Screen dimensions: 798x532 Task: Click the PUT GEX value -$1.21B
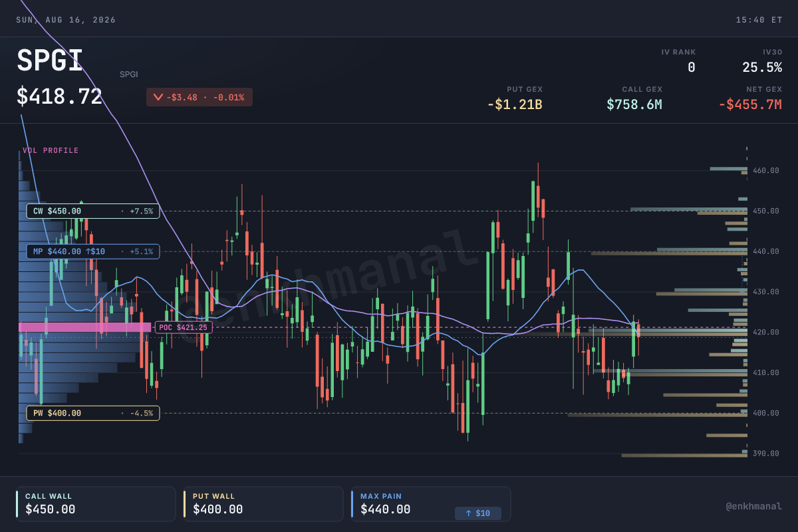coord(515,104)
